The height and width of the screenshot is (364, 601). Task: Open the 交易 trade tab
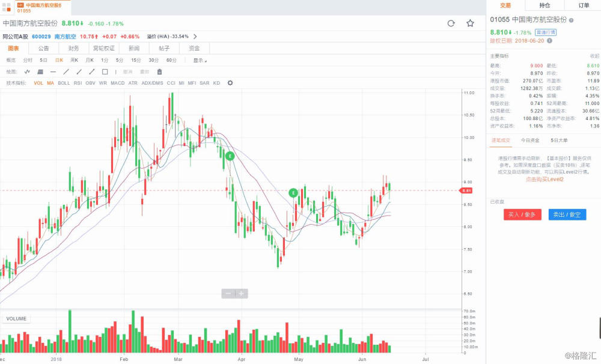(505, 5)
